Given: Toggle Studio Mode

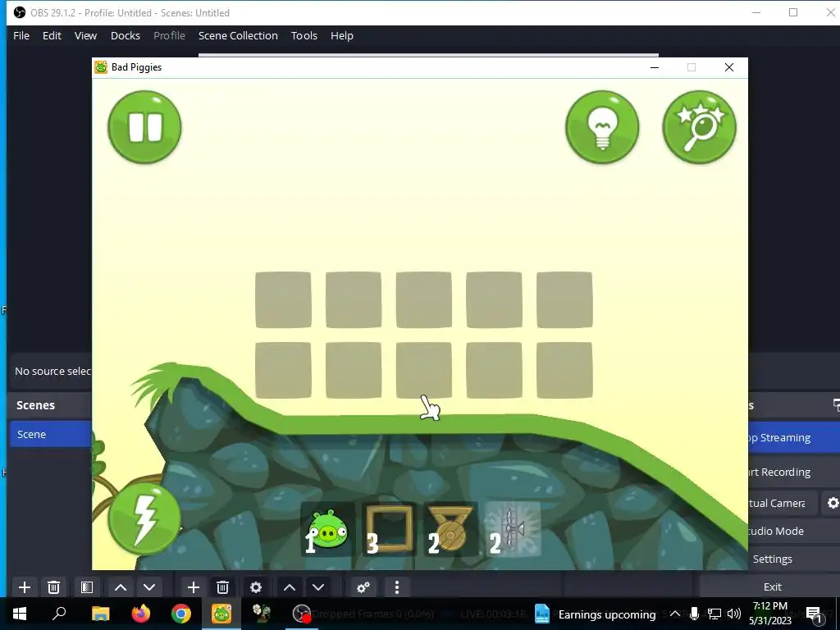Looking at the screenshot, I should point(794,531).
